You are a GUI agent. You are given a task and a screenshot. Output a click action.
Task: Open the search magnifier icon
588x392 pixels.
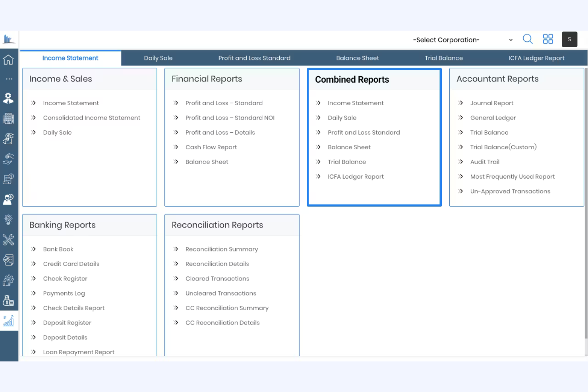click(528, 39)
